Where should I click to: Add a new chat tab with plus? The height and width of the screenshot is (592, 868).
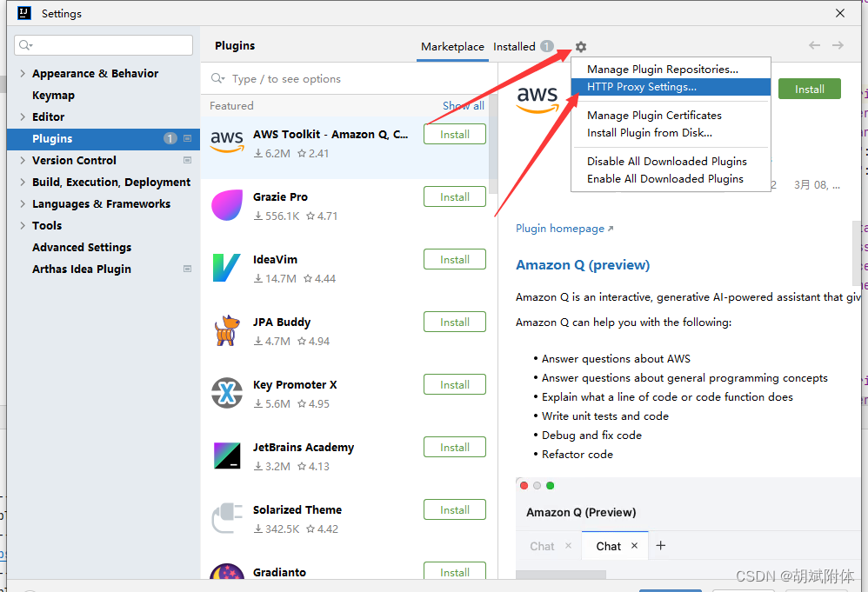[660, 546]
